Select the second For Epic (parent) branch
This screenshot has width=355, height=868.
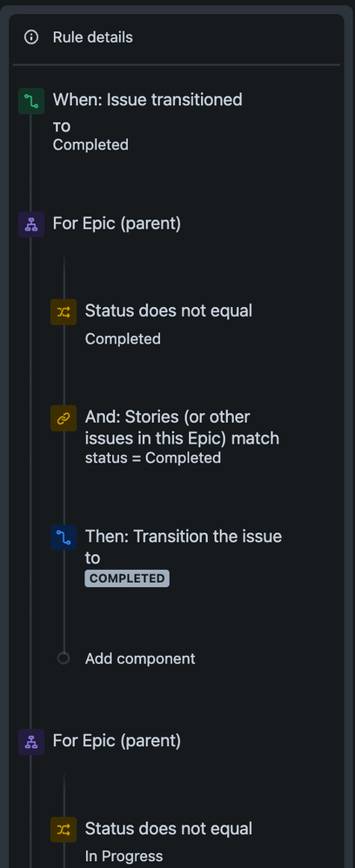pyautogui.click(x=117, y=741)
